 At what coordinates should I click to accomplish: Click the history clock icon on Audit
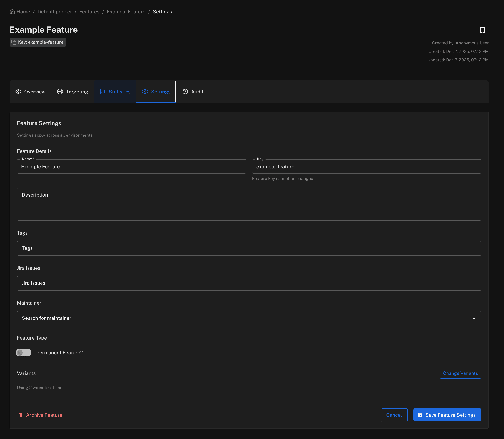coord(185,91)
